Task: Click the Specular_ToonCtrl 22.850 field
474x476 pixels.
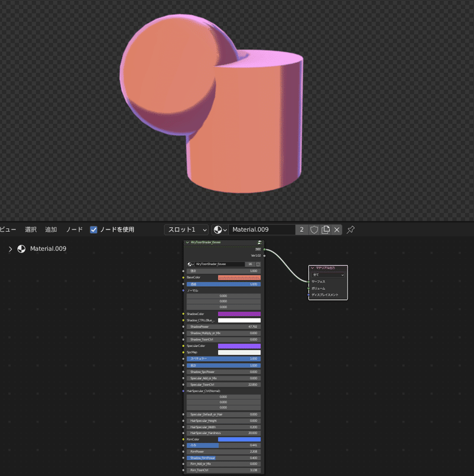Action: pos(223,385)
